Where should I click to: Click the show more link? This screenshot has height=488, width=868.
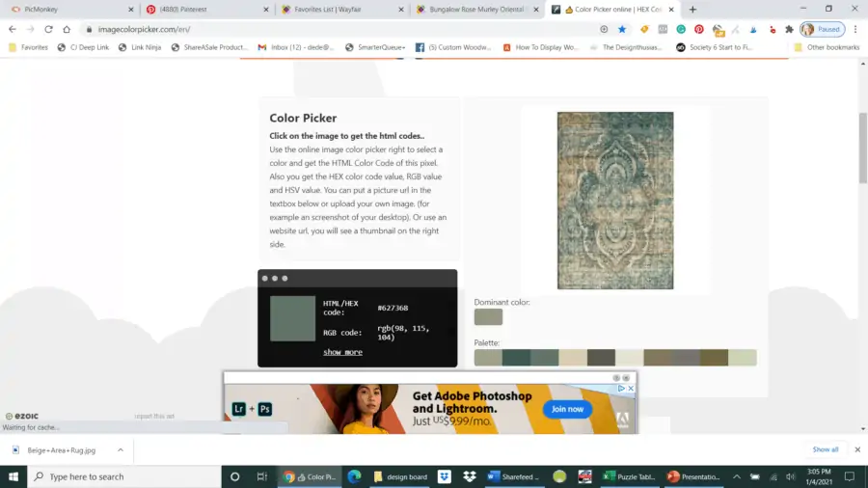click(342, 352)
